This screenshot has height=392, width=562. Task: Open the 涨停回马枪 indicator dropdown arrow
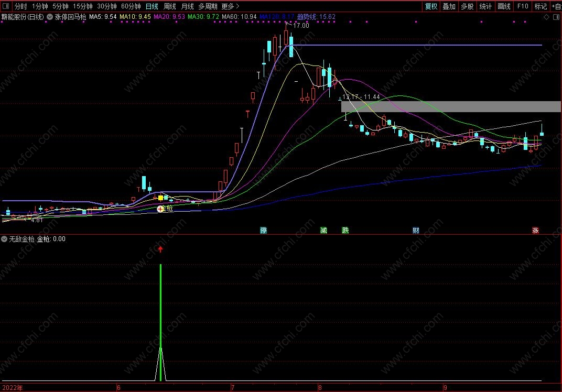pyautogui.click(x=50, y=17)
